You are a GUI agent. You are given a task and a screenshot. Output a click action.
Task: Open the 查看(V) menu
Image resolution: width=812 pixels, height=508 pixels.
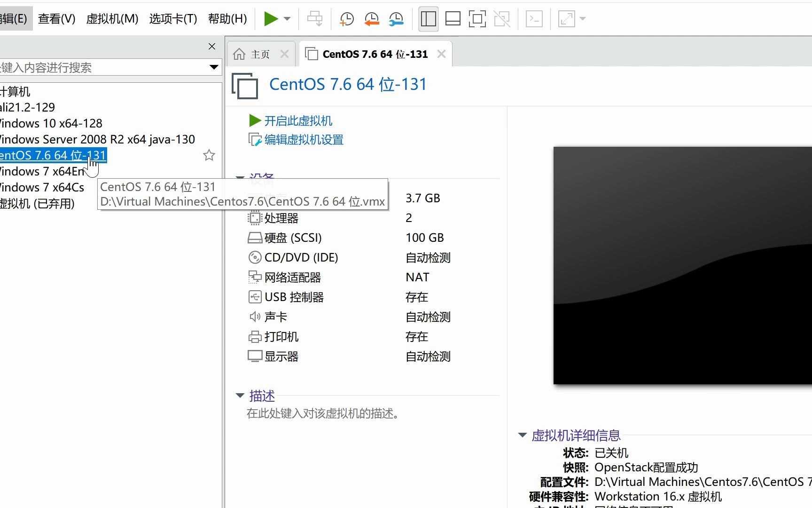point(57,19)
